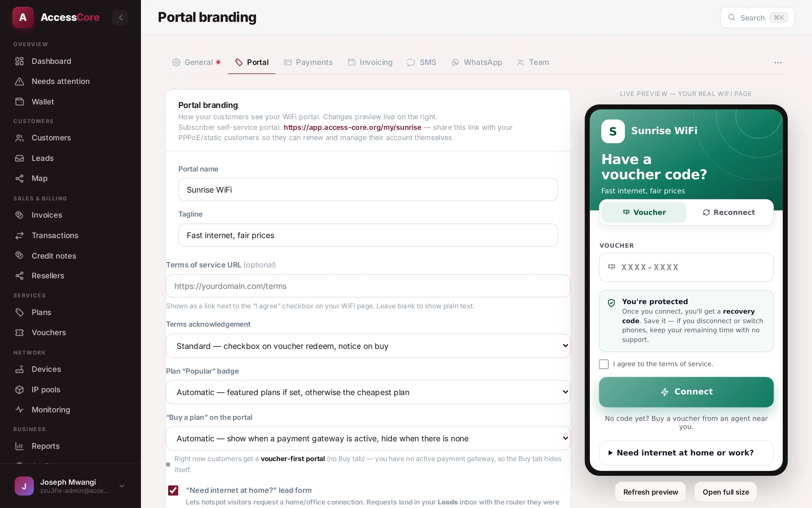This screenshot has width=812, height=508.
Task: Select the Voucher toggle in the preview
Action: pyautogui.click(x=644, y=212)
